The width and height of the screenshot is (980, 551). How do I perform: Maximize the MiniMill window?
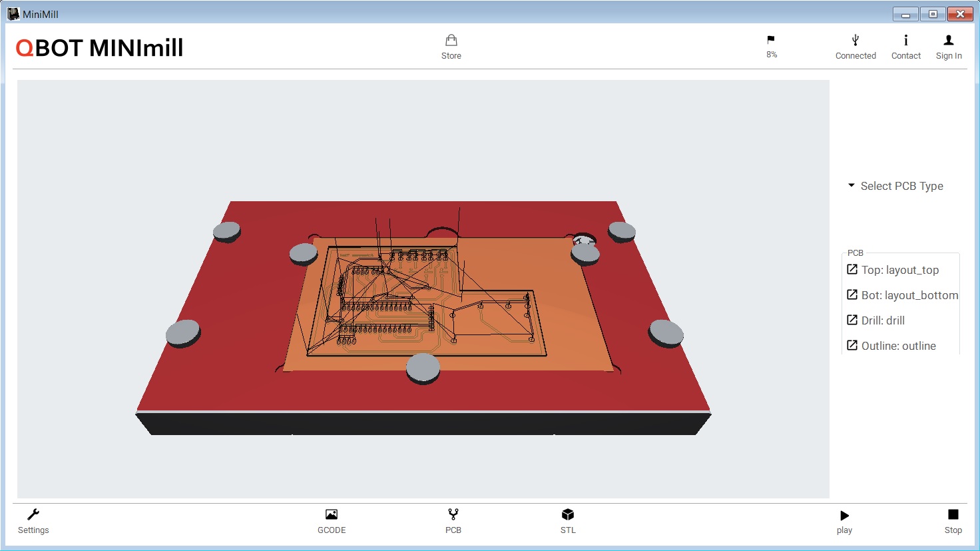[x=933, y=14]
